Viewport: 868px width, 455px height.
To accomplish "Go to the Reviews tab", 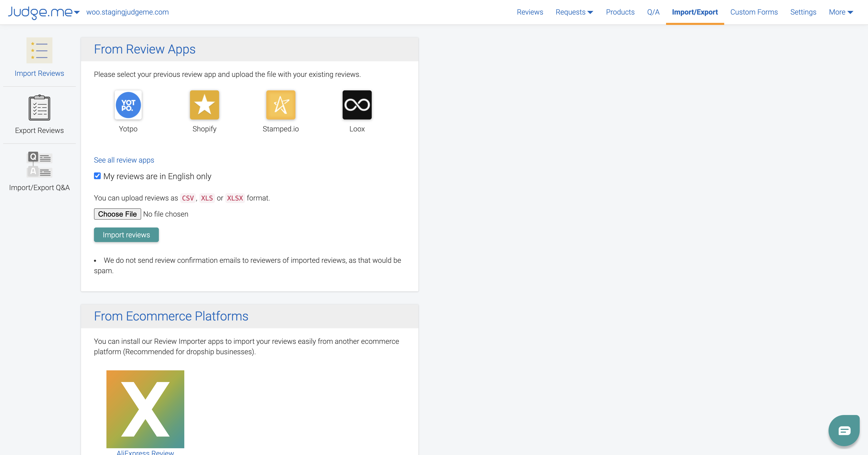I will pos(530,12).
